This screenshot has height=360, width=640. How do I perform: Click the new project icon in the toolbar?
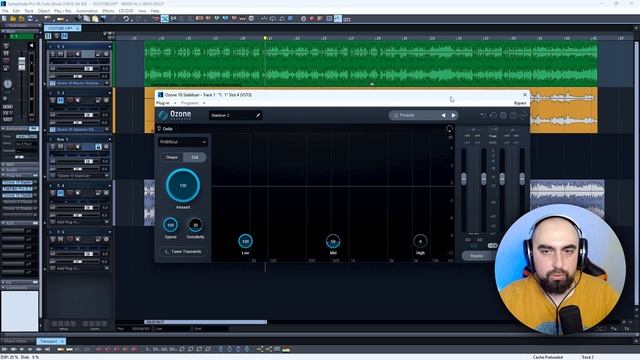(x=4, y=19)
